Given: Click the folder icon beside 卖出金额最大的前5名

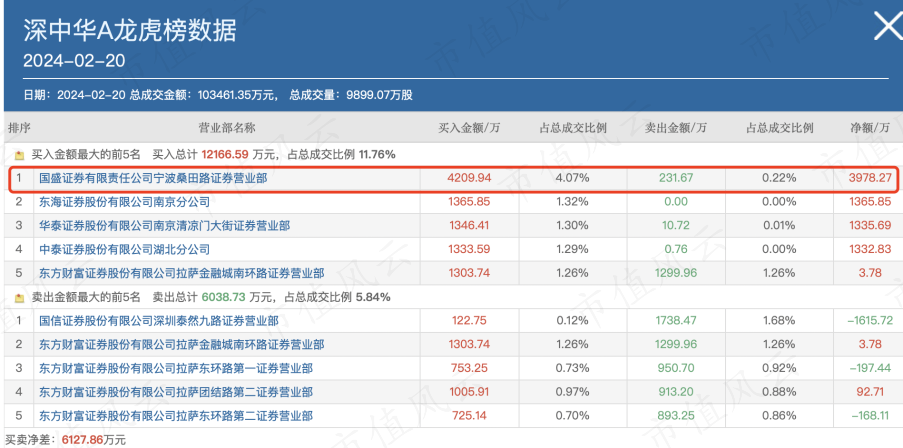Looking at the screenshot, I should [20, 298].
